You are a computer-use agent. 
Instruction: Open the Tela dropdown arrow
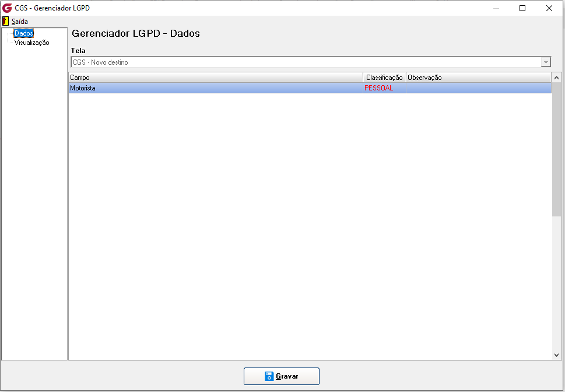546,62
